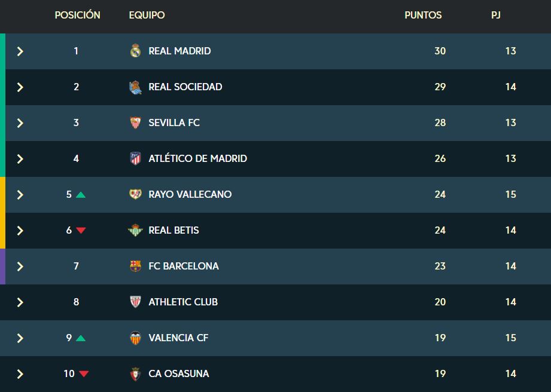Click the green up arrow beside position 5
Image resolution: width=551 pixels, height=392 pixels.
click(81, 195)
